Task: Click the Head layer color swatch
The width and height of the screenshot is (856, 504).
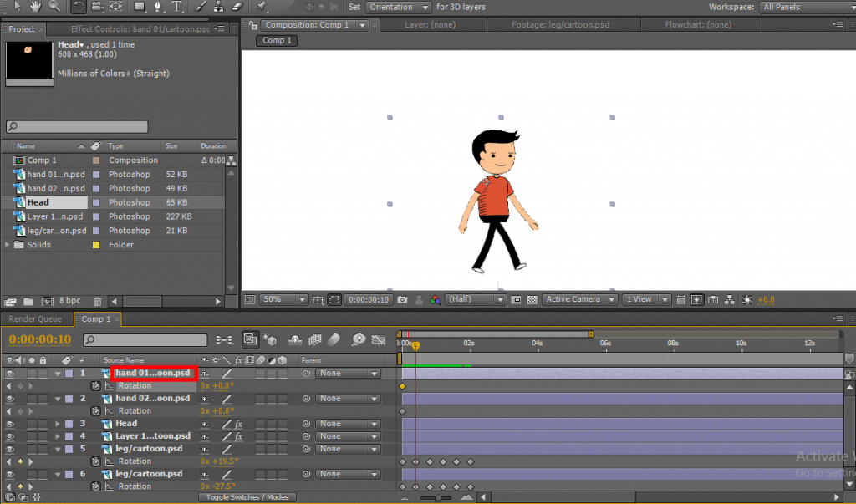Action: 68,424
